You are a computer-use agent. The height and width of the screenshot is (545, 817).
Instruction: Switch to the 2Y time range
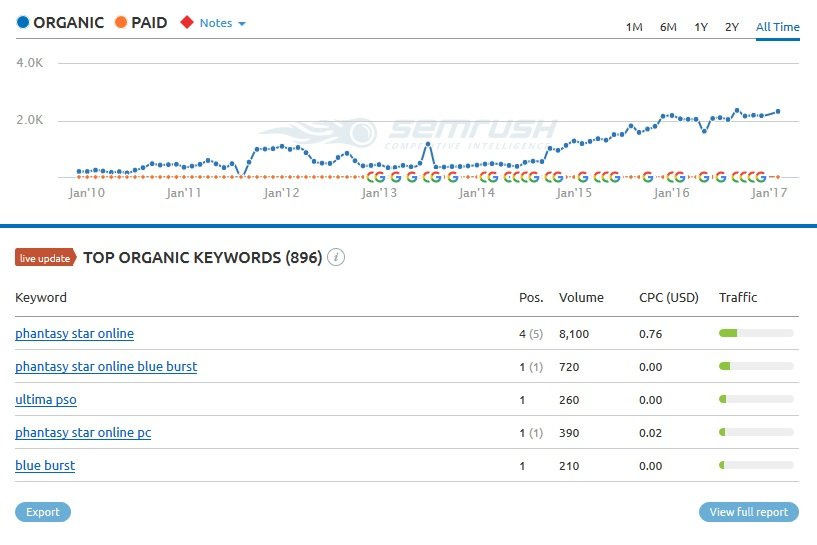click(x=732, y=27)
